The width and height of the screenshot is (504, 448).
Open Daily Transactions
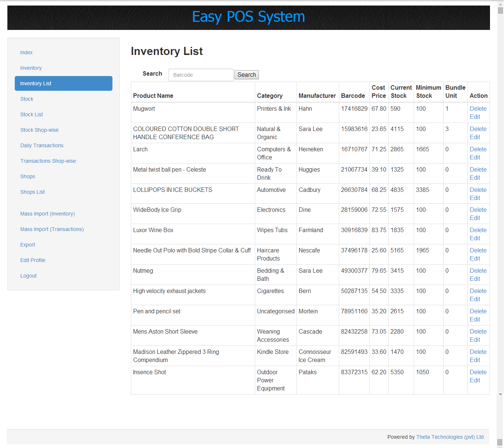point(42,145)
